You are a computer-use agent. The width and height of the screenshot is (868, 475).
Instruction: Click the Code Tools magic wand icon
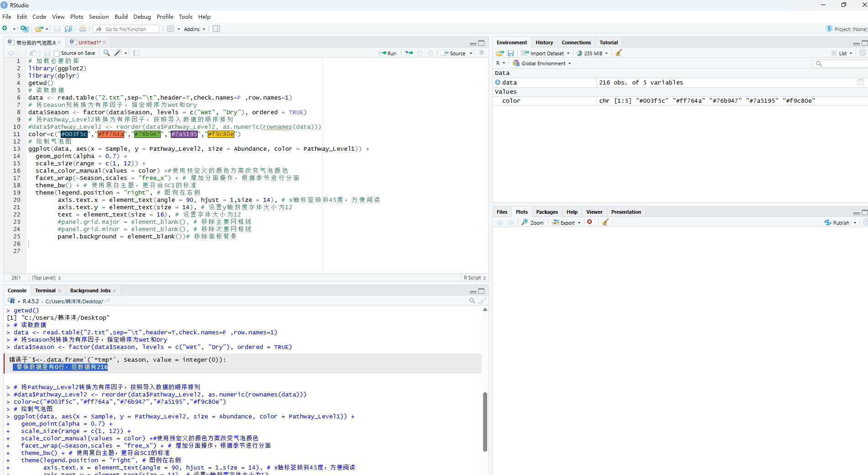pos(118,53)
